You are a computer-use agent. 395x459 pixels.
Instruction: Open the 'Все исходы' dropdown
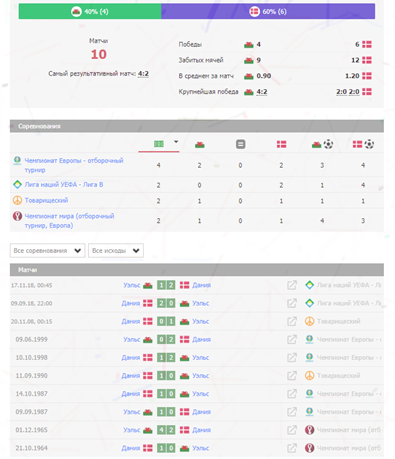(116, 251)
